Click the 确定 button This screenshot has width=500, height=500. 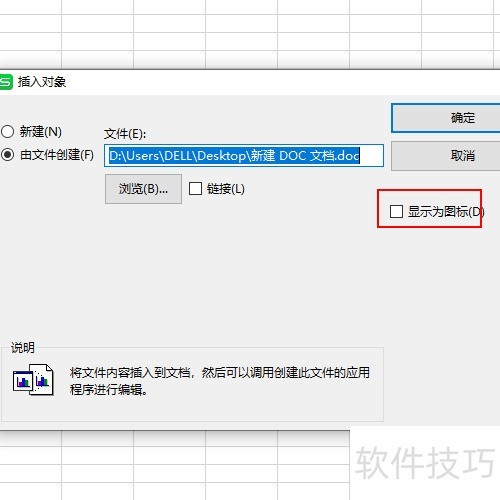tap(446, 118)
